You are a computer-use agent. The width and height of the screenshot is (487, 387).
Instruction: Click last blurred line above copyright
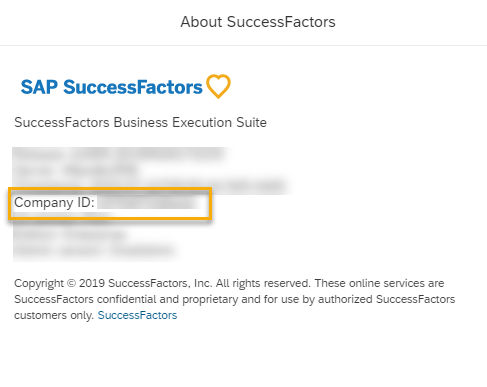94,251
